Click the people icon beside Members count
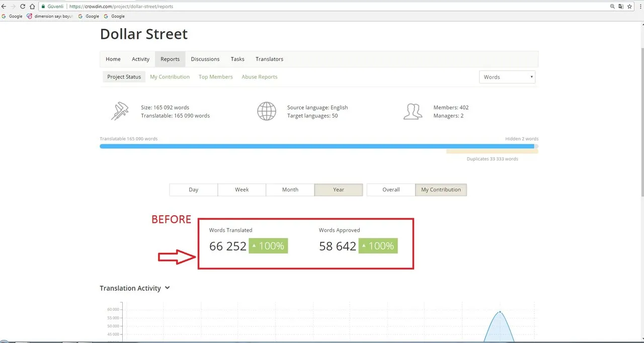The width and height of the screenshot is (644, 343). click(x=413, y=111)
